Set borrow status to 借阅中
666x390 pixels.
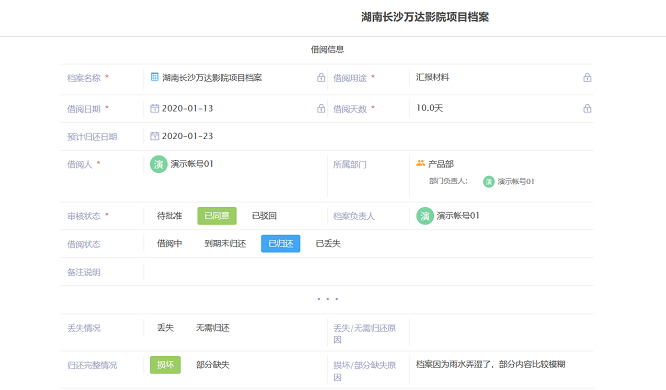click(x=169, y=243)
